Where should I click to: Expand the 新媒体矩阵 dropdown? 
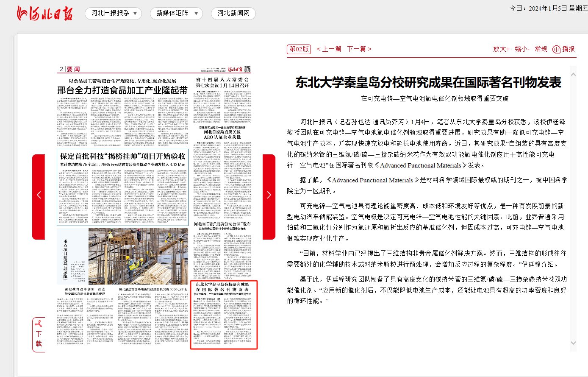point(176,13)
